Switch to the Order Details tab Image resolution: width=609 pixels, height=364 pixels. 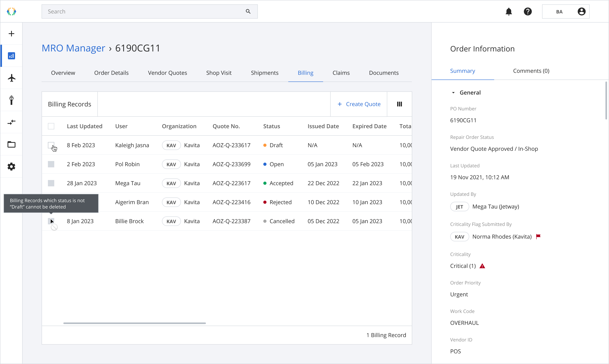click(111, 73)
